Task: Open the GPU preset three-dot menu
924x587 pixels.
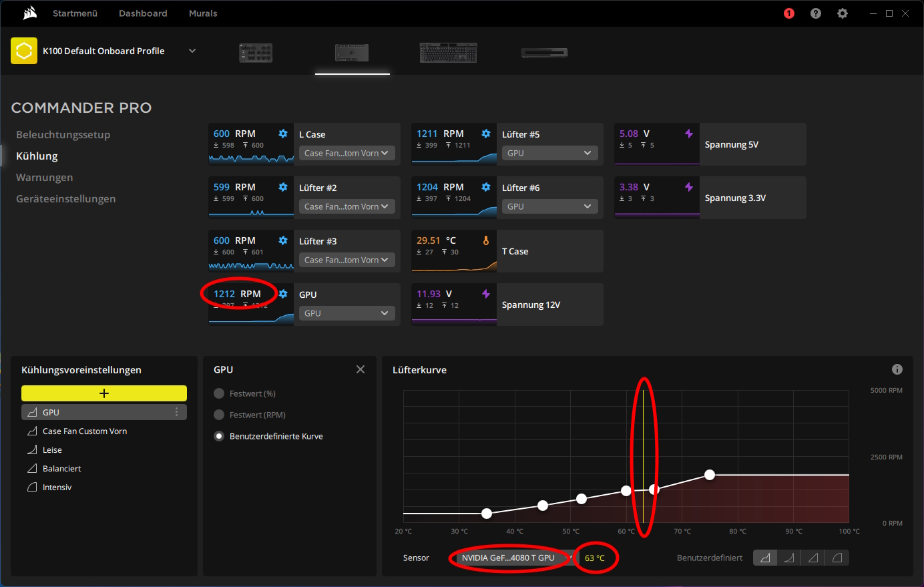Action: coord(177,412)
